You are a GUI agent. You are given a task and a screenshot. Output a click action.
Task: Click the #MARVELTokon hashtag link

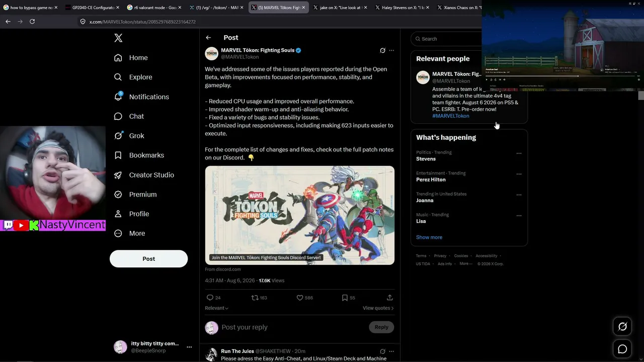pyautogui.click(x=451, y=116)
